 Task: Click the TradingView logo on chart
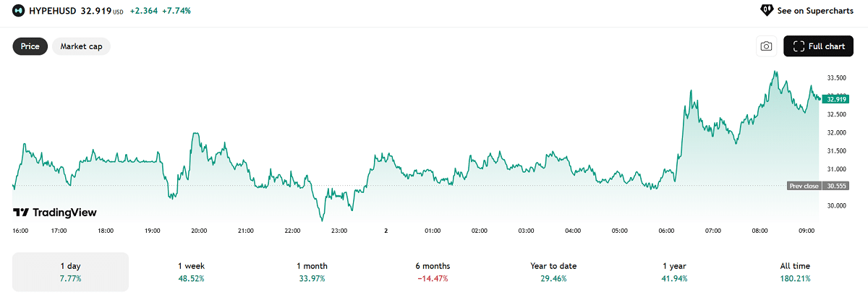[x=54, y=213]
